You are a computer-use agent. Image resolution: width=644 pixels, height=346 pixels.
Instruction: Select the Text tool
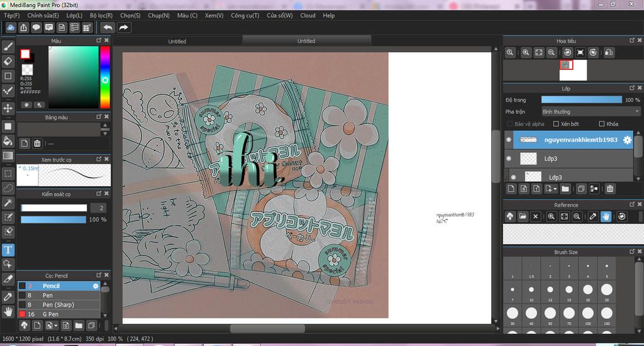coord(8,250)
